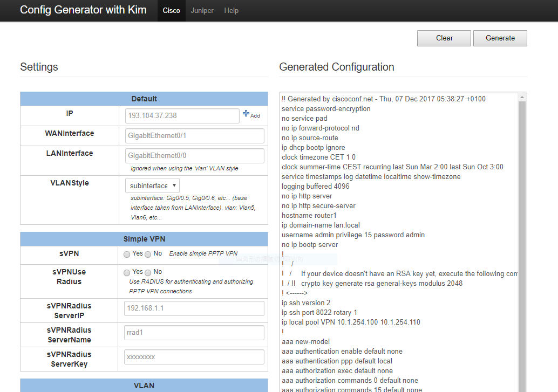The image size is (558, 392).
Task: Choose Yes for sVPNUseRadius
Action: (127, 272)
